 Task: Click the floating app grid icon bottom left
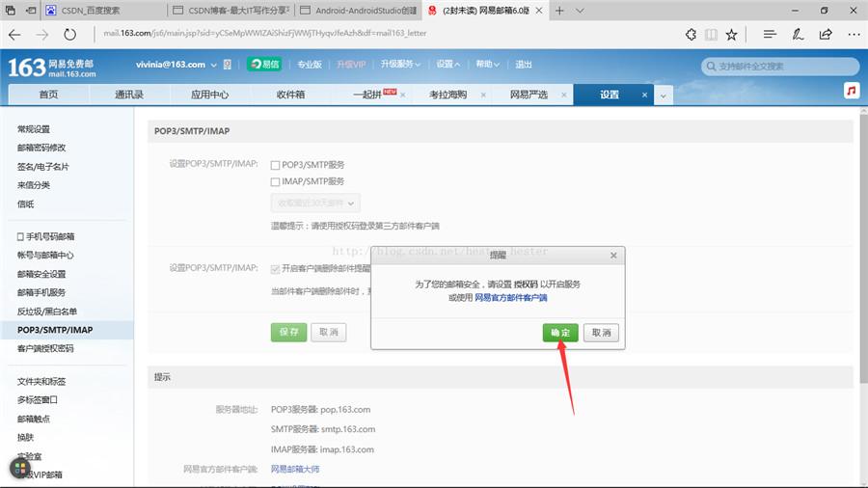click(x=20, y=469)
